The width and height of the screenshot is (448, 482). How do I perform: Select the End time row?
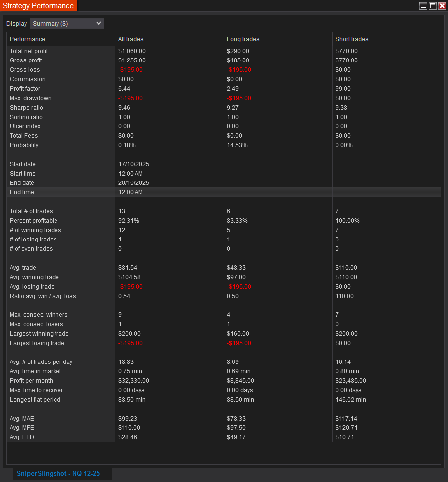pos(22,192)
